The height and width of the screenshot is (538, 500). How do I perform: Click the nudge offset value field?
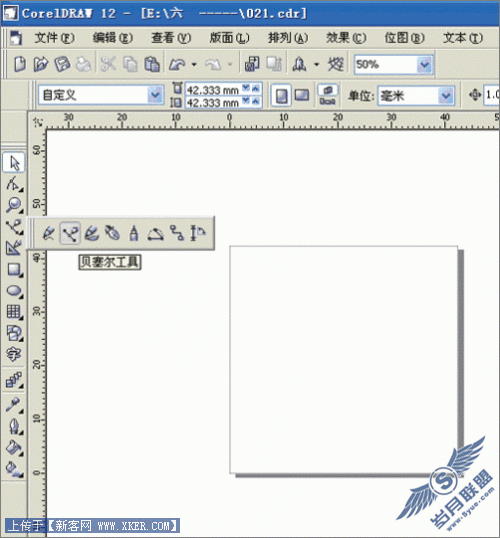[492, 94]
